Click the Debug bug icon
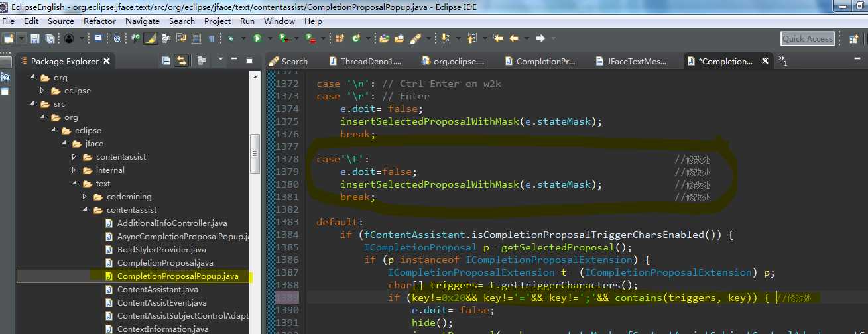Image resolution: width=868 pixels, height=334 pixels. coord(231,38)
